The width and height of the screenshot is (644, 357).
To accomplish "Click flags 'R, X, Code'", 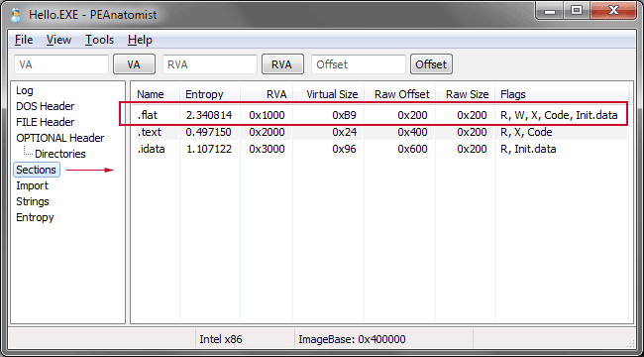I will tap(526, 132).
